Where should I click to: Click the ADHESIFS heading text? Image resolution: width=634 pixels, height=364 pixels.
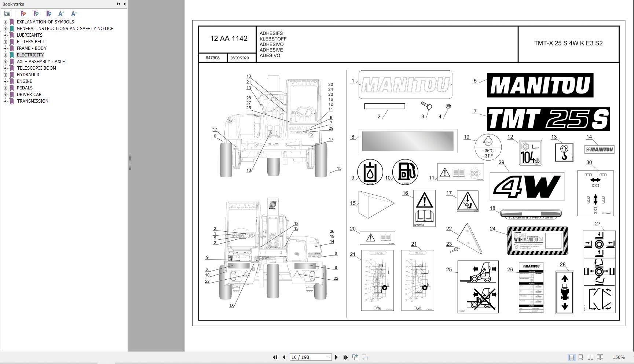click(271, 33)
